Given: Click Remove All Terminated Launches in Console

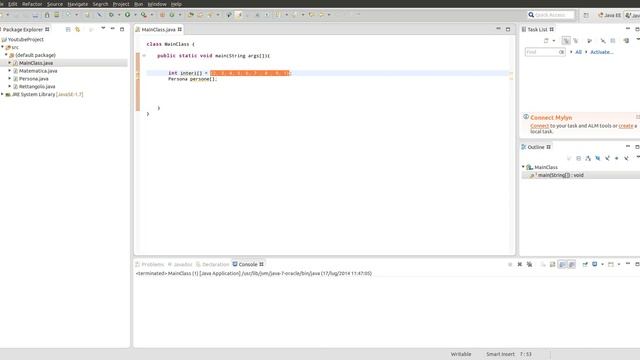Looking at the screenshot, I should (529, 264).
